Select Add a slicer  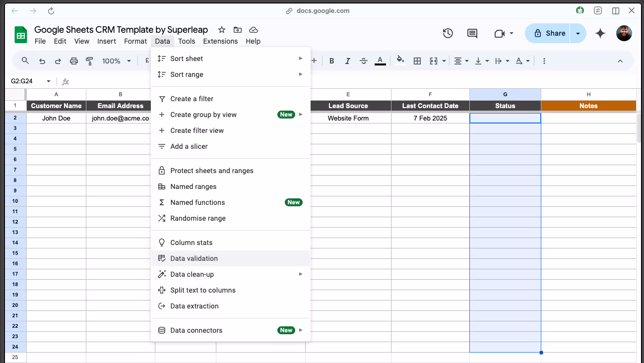(231, 146)
